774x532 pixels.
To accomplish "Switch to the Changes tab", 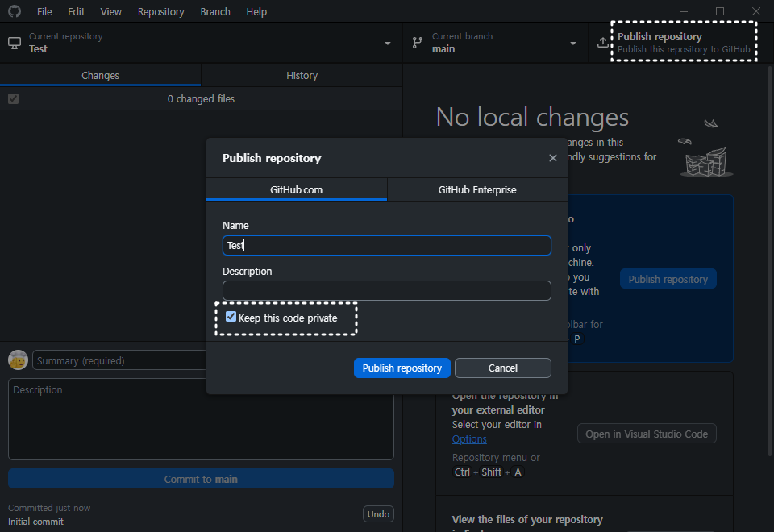I will (x=100, y=75).
